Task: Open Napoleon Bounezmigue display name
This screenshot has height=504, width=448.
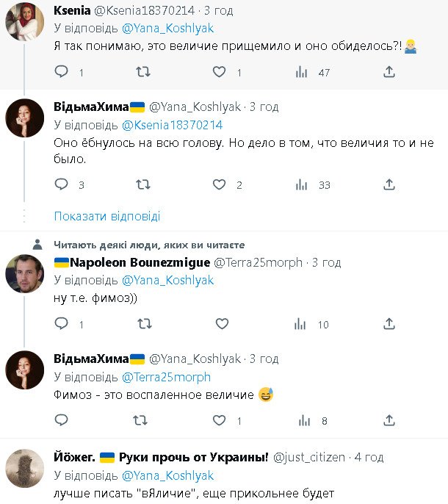Action: point(132,262)
